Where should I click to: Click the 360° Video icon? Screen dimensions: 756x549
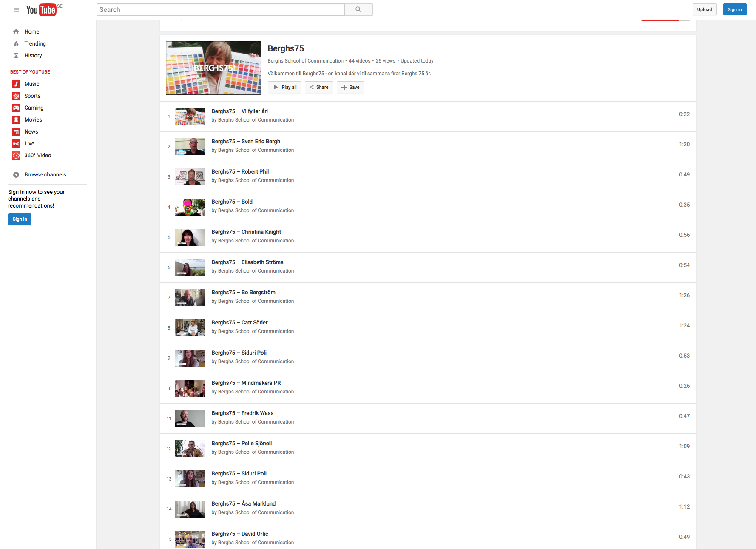tap(16, 156)
